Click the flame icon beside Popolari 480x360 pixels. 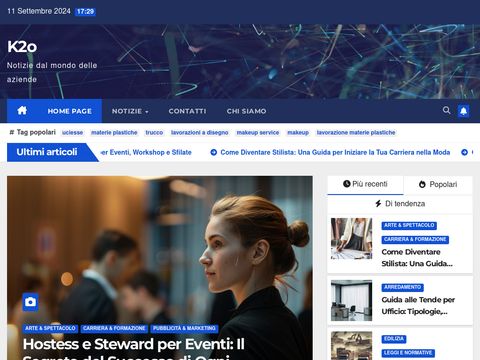(422, 184)
